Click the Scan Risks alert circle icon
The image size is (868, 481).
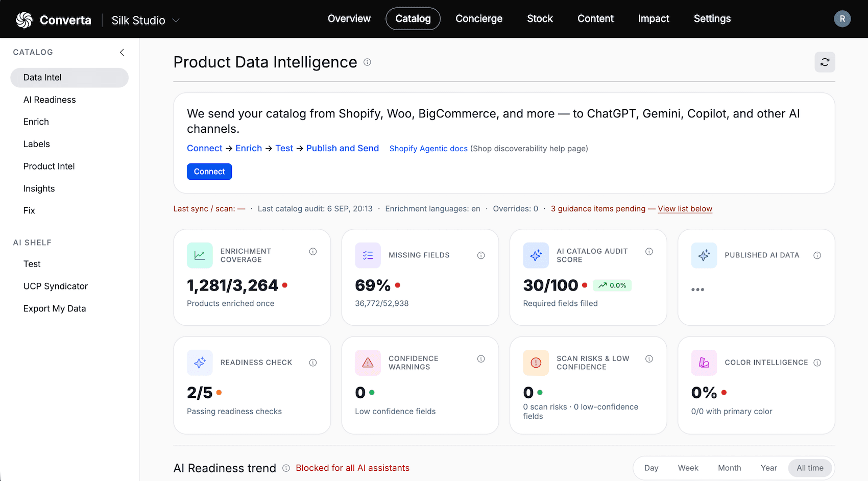coord(536,363)
